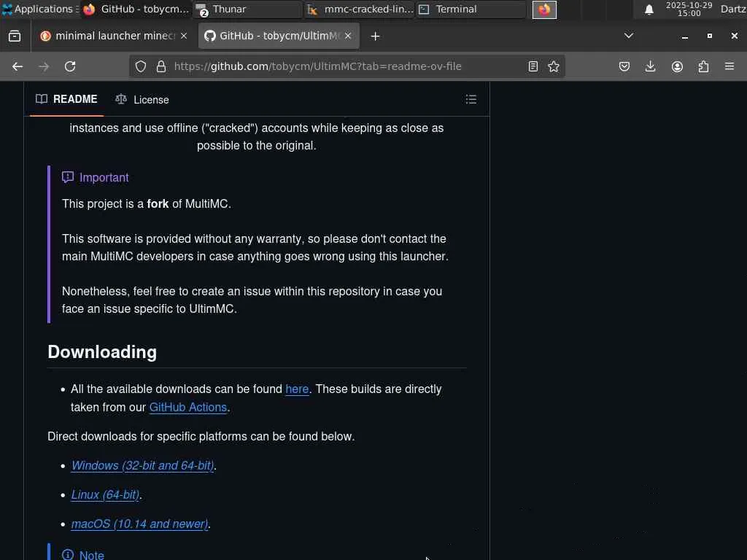The image size is (747, 560).
Task: View site security padlock info
Action: (161, 66)
